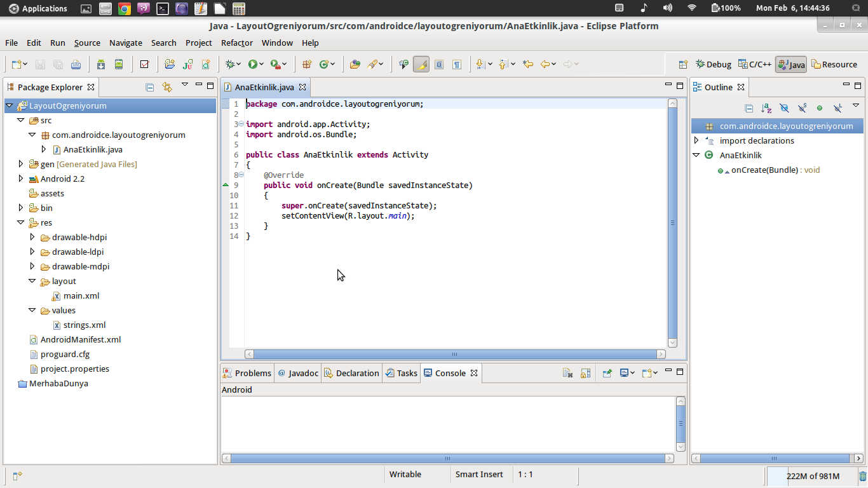
Task: Click the Wi-Fi icon in system tray
Action: pyautogui.click(x=692, y=8)
